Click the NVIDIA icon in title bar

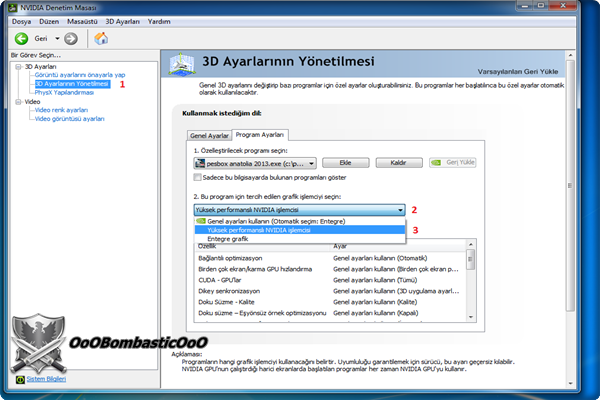coord(13,7)
